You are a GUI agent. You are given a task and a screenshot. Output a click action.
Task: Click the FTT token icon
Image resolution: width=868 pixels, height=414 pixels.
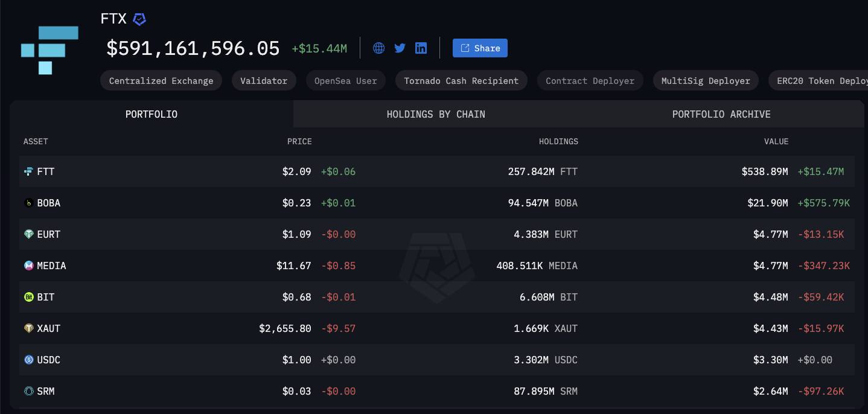[x=28, y=171]
